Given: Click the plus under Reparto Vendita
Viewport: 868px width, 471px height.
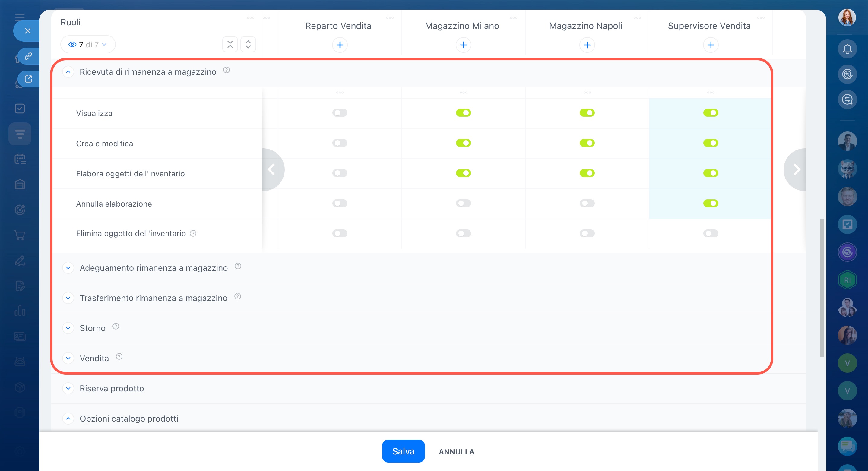Looking at the screenshot, I should [340, 45].
